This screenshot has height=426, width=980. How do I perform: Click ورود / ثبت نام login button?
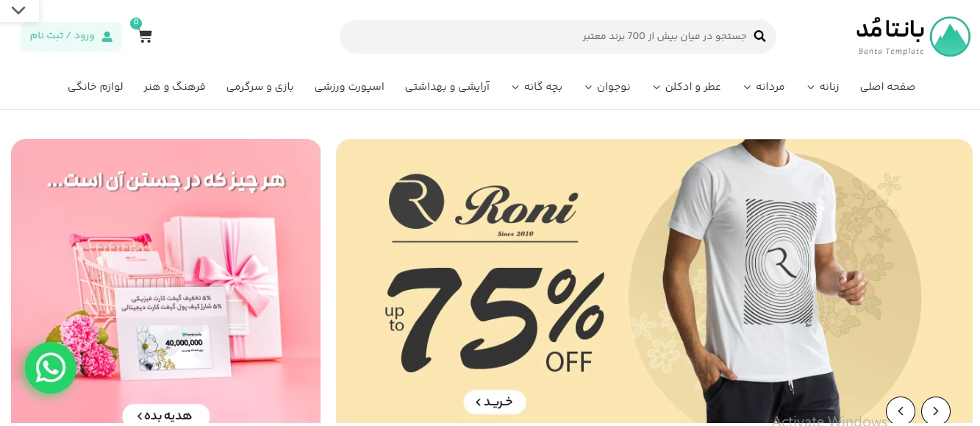tap(71, 36)
